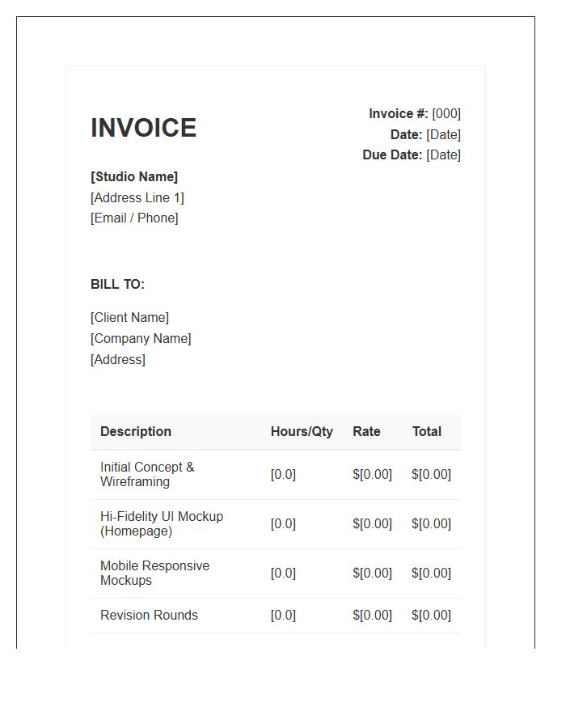Click the hours value in Initial Concept row

point(284,475)
